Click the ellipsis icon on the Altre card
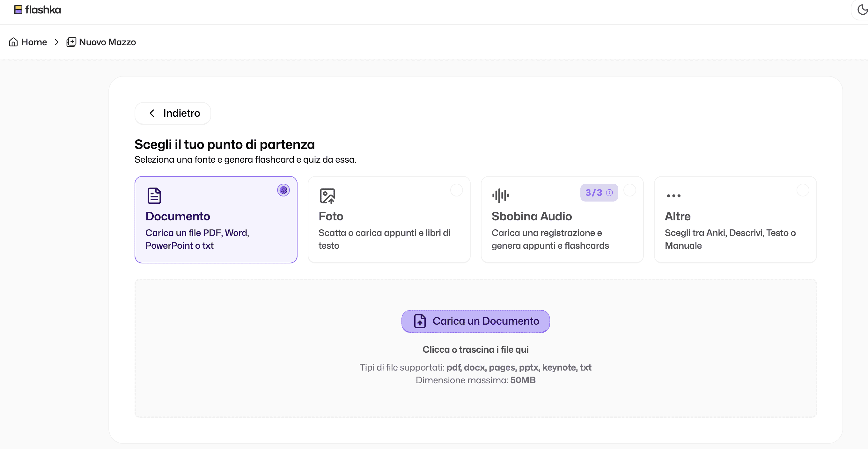The height and width of the screenshot is (449, 868). [x=673, y=196]
